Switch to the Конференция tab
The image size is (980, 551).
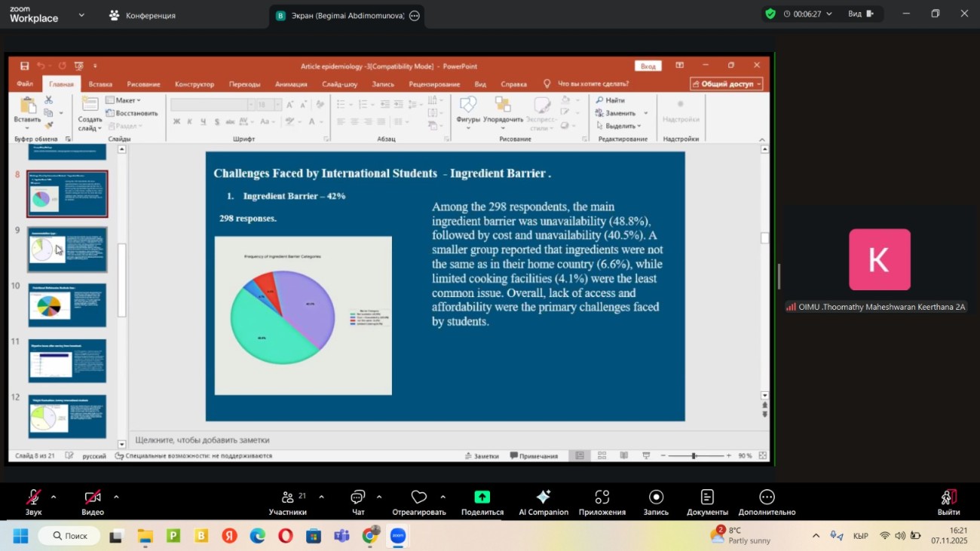coord(142,15)
